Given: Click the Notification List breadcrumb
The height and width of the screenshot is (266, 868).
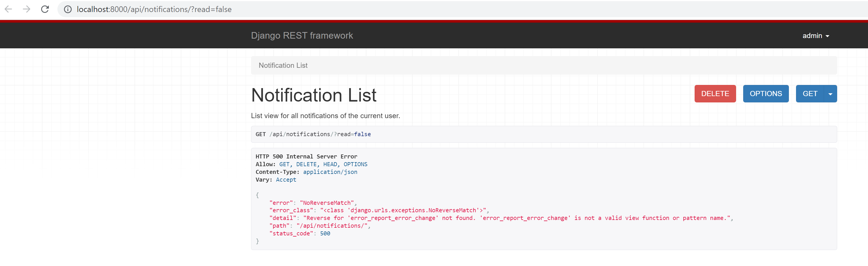Looking at the screenshot, I should [283, 65].
